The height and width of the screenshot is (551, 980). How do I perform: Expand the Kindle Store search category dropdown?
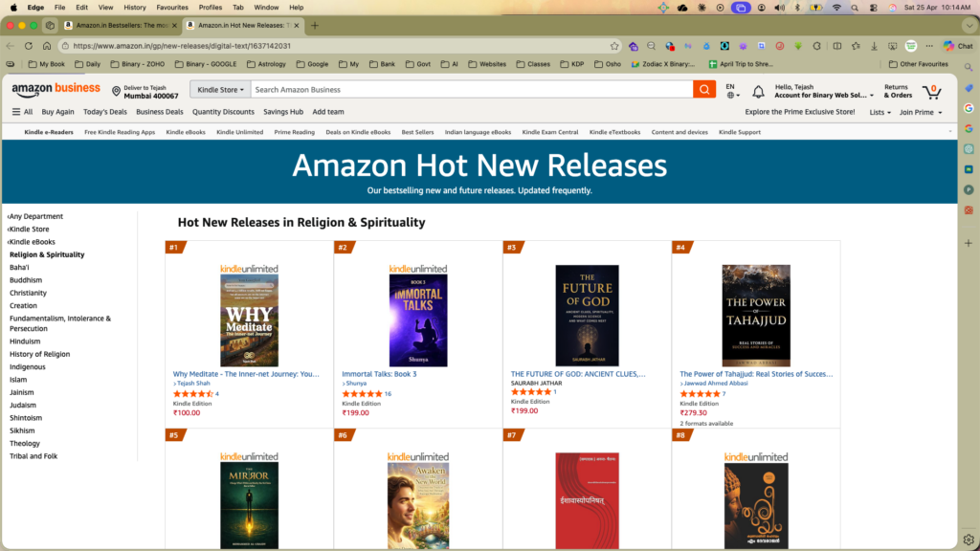pyautogui.click(x=221, y=90)
